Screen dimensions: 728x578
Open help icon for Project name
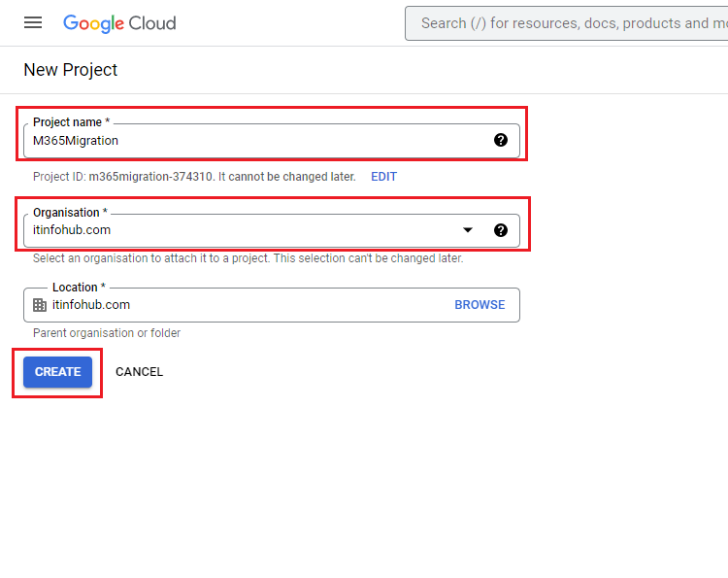[x=501, y=140]
